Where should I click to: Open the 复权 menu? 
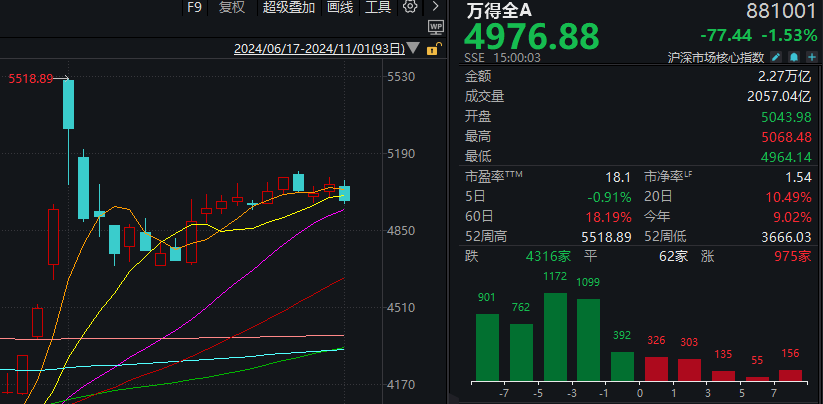point(232,7)
